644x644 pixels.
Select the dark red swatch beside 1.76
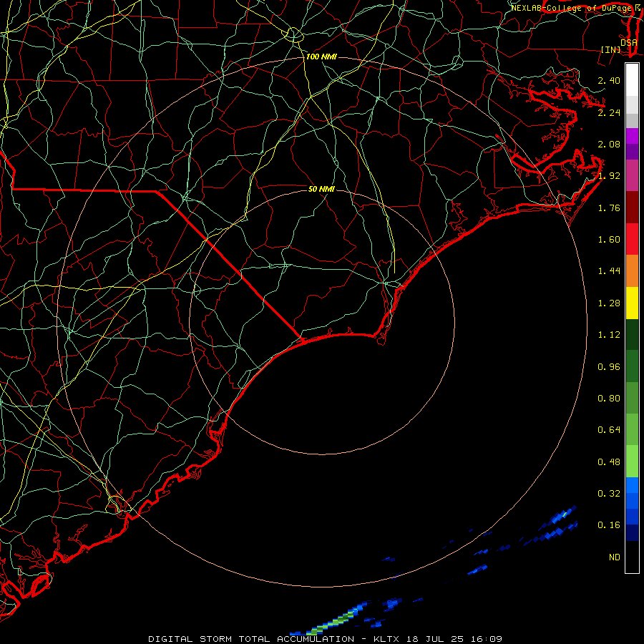pos(632,208)
